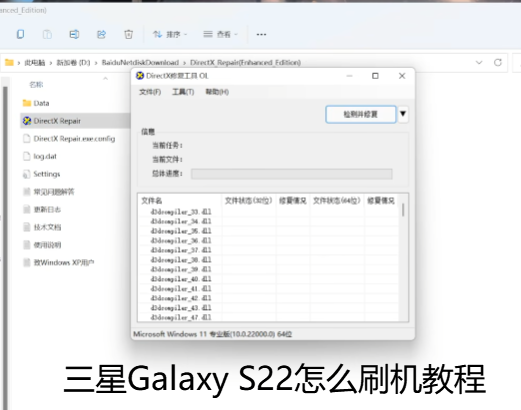Image resolution: width=521 pixels, height=410 pixels.
Task: Open the 文件(F) menu in DirectX tool
Action: click(x=150, y=92)
